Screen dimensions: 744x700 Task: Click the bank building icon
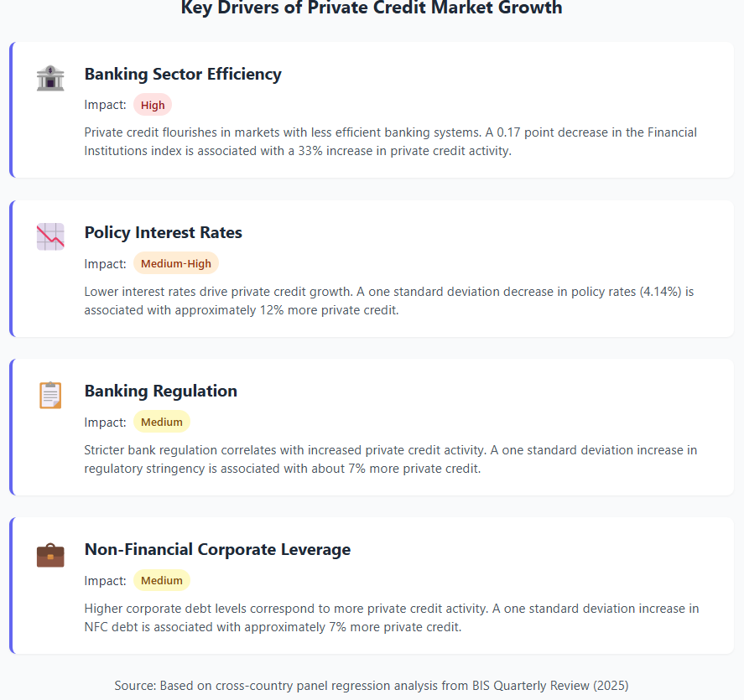pyautogui.click(x=50, y=79)
